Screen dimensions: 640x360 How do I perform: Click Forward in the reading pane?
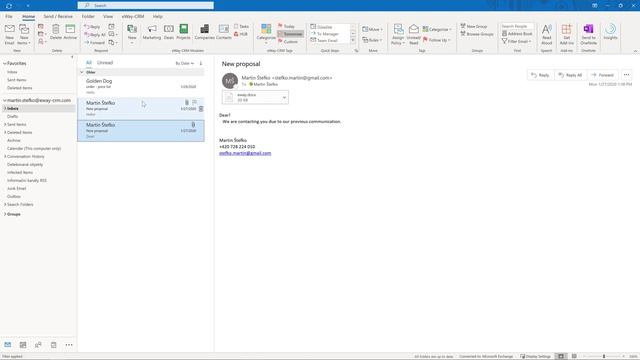(602, 75)
